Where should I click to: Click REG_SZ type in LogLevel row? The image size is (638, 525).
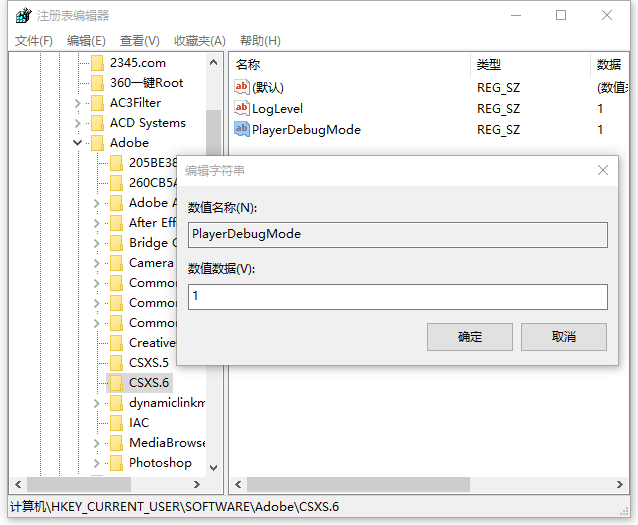[x=498, y=109]
